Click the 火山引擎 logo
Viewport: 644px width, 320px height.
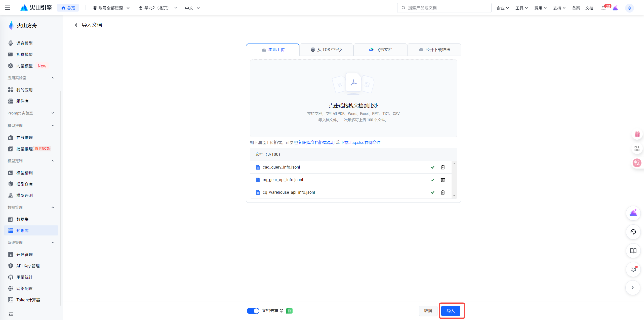pyautogui.click(x=36, y=8)
